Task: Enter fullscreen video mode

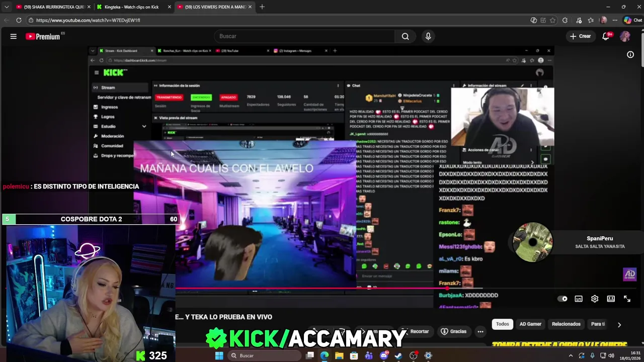Action: point(627,299)
